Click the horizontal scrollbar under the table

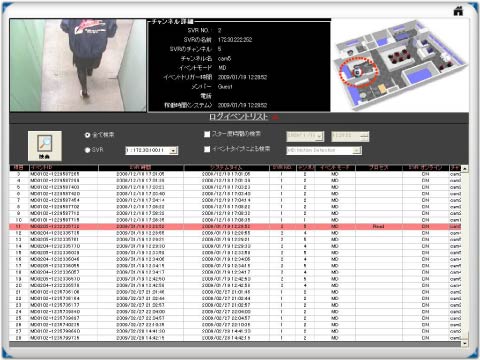tap(235, 343)
